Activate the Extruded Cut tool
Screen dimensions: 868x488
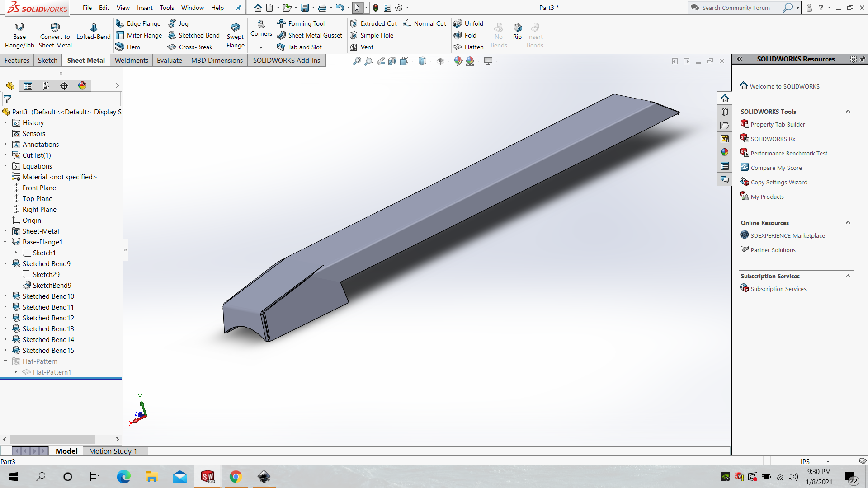373,23
